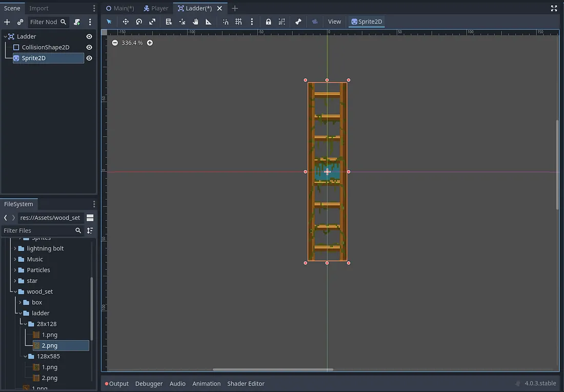Open the View menu in toolbar
Screen dimensions: 564x392
[x=334, y=22]
